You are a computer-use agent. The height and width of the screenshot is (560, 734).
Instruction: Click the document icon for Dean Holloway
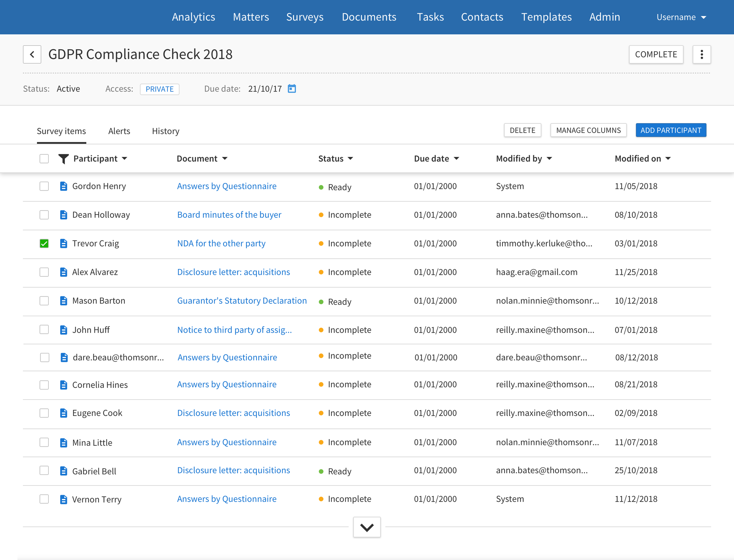pos(63,215)
